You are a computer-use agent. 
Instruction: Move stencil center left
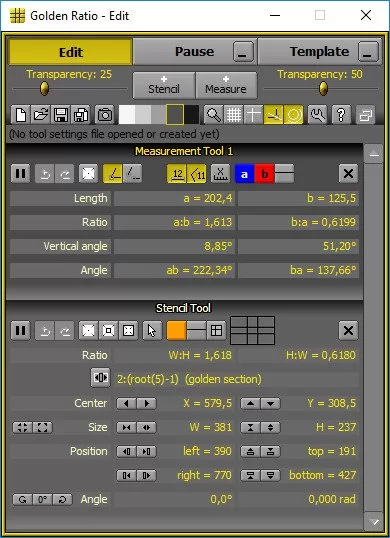(x=127, y=404)
